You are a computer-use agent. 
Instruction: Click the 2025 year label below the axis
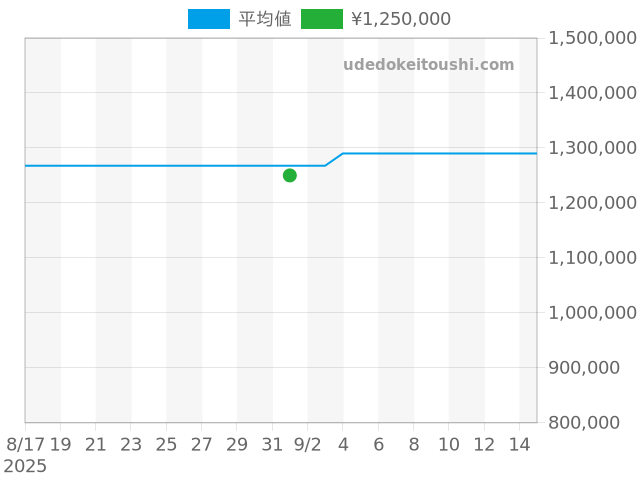point(25,466)
